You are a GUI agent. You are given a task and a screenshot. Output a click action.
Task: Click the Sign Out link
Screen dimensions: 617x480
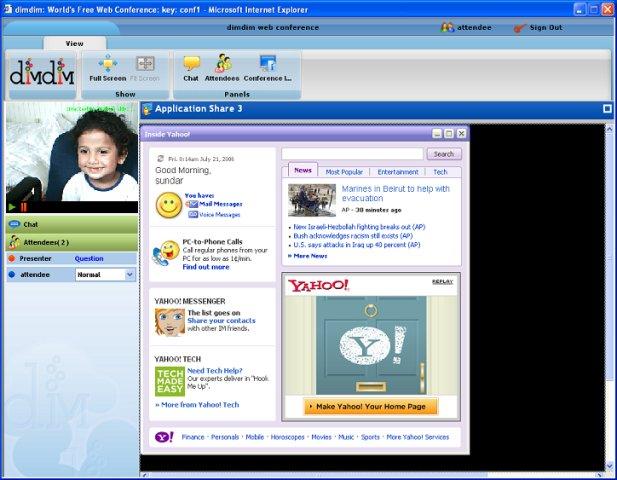tap(546, 28)
